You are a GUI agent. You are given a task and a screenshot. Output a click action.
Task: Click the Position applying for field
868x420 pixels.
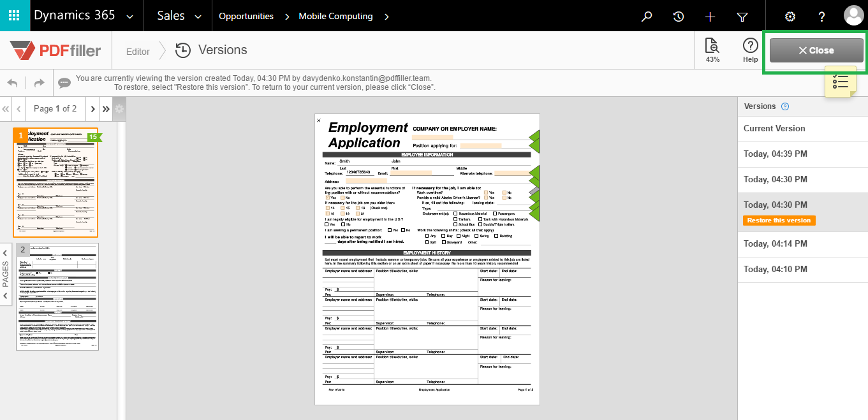(481, 145)
